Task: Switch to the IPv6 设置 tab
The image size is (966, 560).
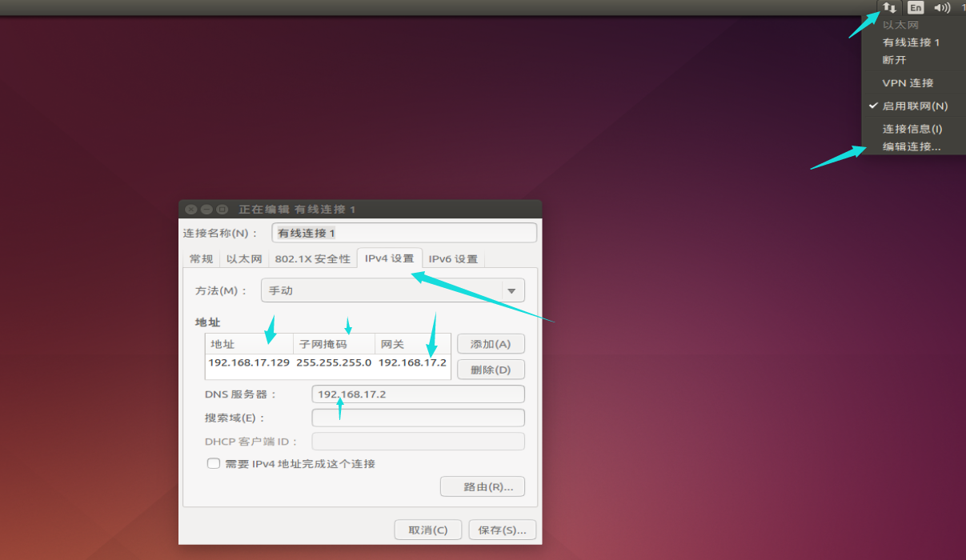Action: coord(453,258)
